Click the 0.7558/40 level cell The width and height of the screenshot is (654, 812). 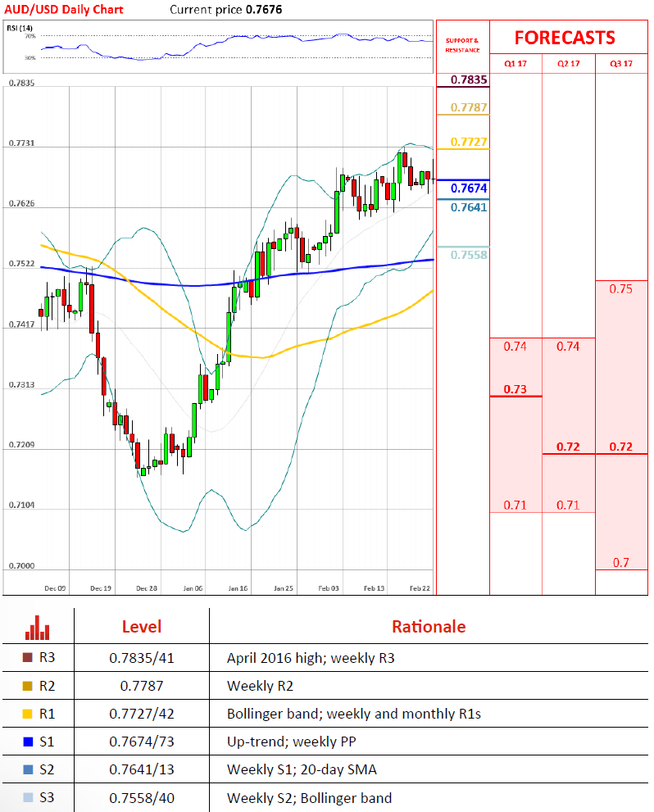141,797
